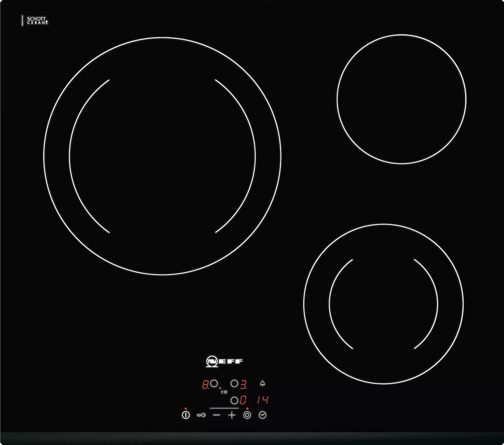This screenshot has width=504, height=445.
Task: Tap the minus button to lower heat
Action: tap(217, 415)
